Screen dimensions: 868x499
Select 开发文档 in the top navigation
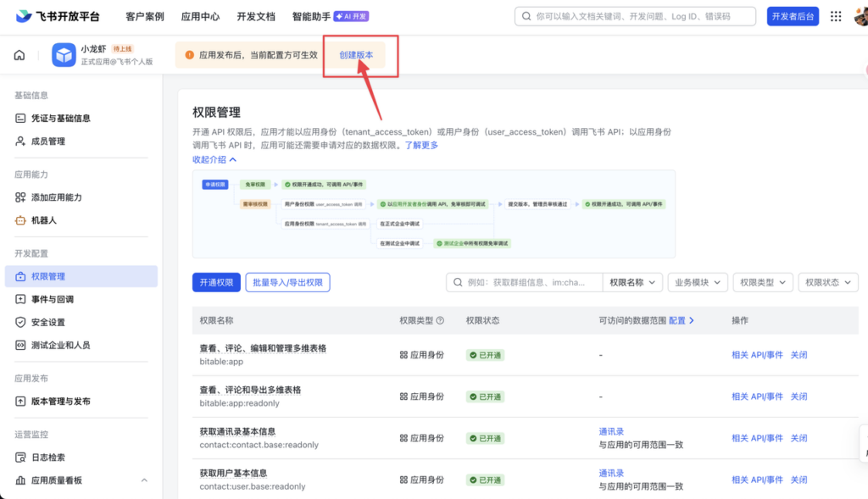[x=255, y=16]
